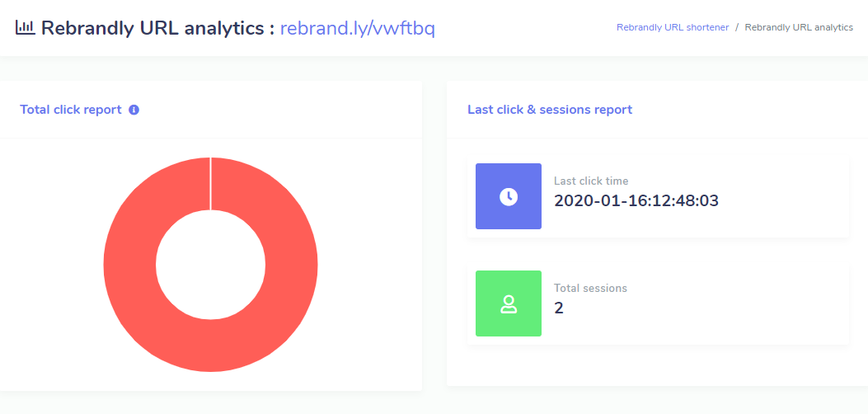Click the info icon next to Total click report

[134, 110]
